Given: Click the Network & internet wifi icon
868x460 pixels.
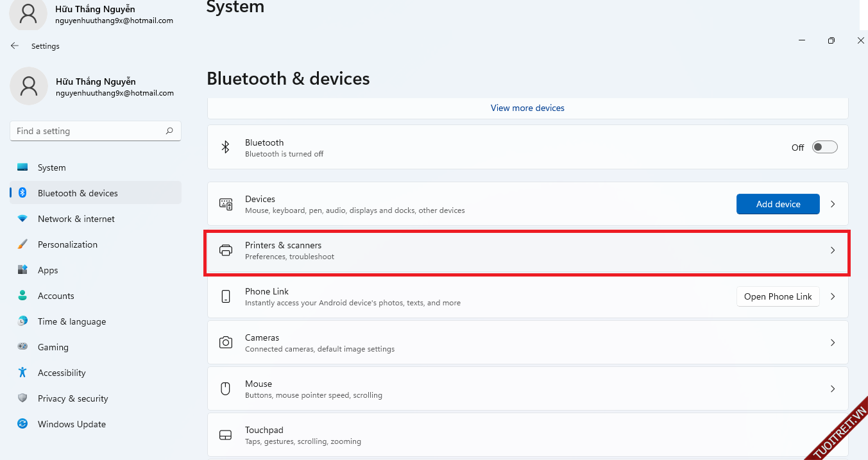Looking at the screenshot, I should click(x=22, y=219).
